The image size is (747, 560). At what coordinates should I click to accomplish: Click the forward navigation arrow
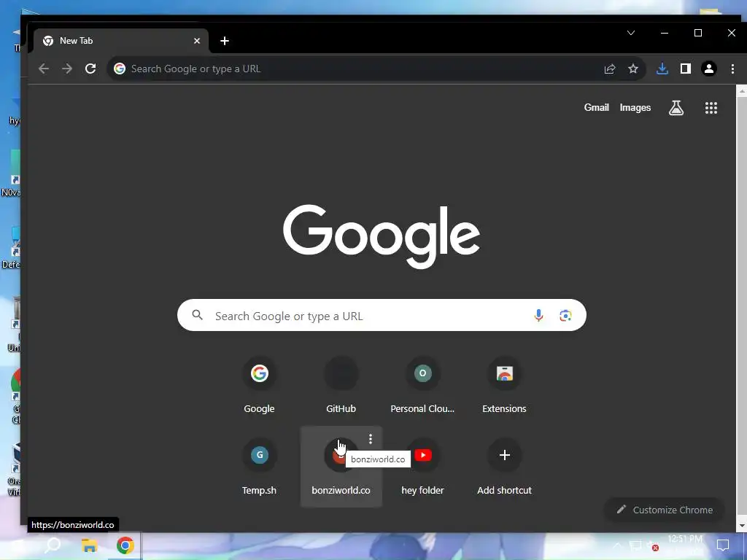(67, 69)
